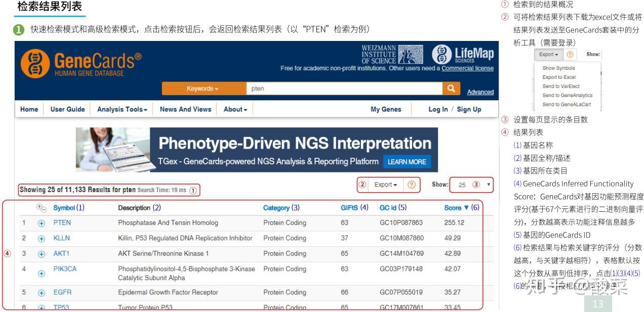
Task: Click the GeneCards double-helix logo
Action: coord(34,63)
